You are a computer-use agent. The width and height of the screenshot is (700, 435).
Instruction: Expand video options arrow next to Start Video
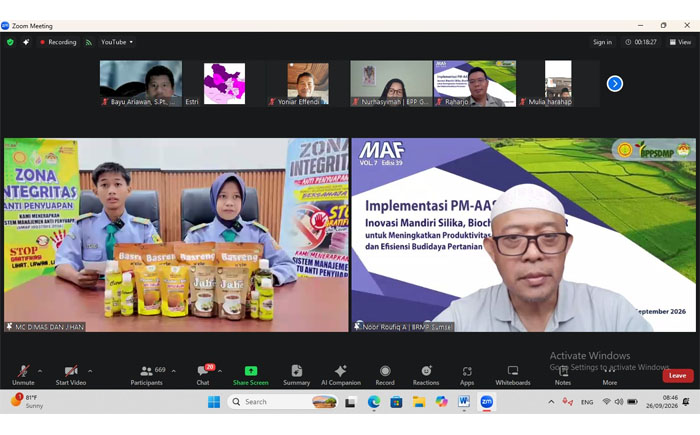coord(90,371)
